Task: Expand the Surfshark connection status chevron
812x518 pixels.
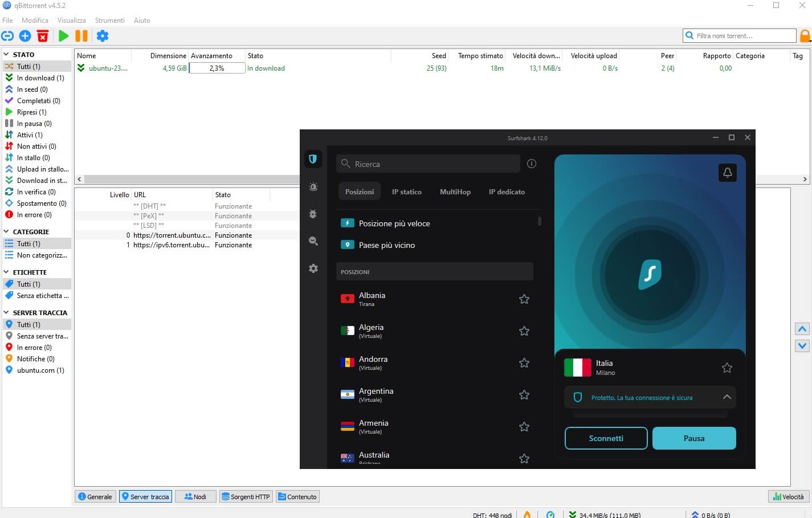Action: coord(727,397)
